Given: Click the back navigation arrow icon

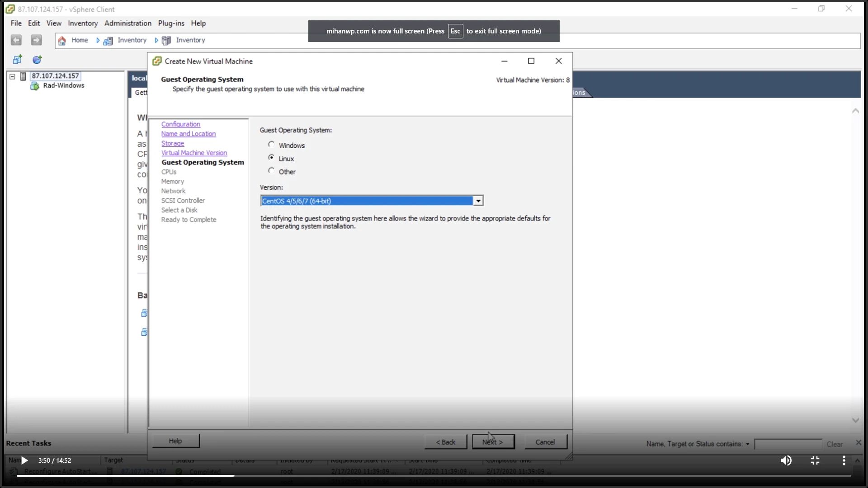Looking at the screenshot, I should point(16,40).
